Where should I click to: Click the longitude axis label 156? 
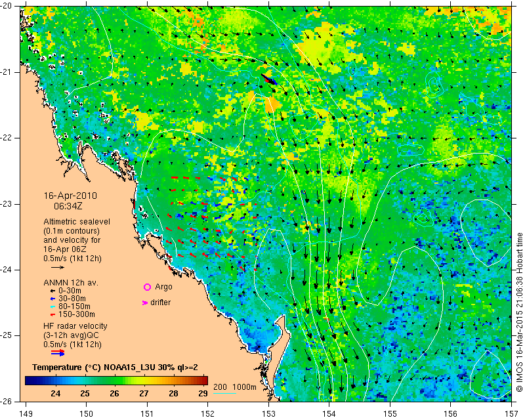point(451,414)
